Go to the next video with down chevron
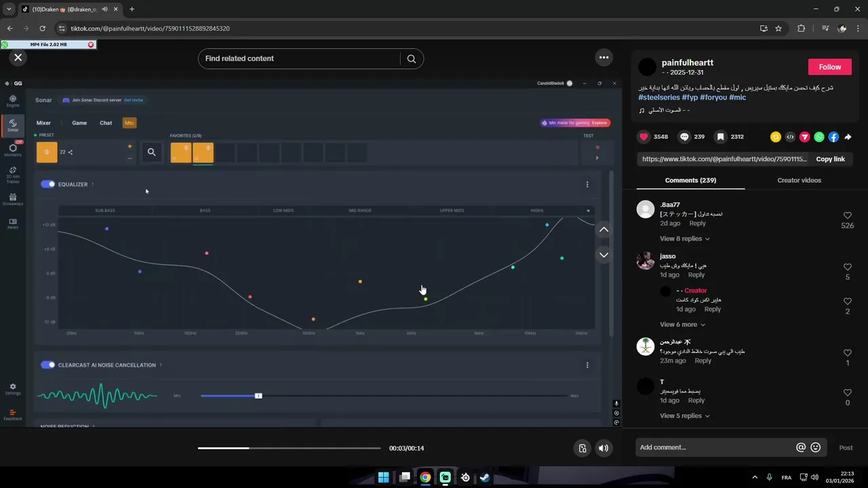868x488 pixels. [604, 255]
